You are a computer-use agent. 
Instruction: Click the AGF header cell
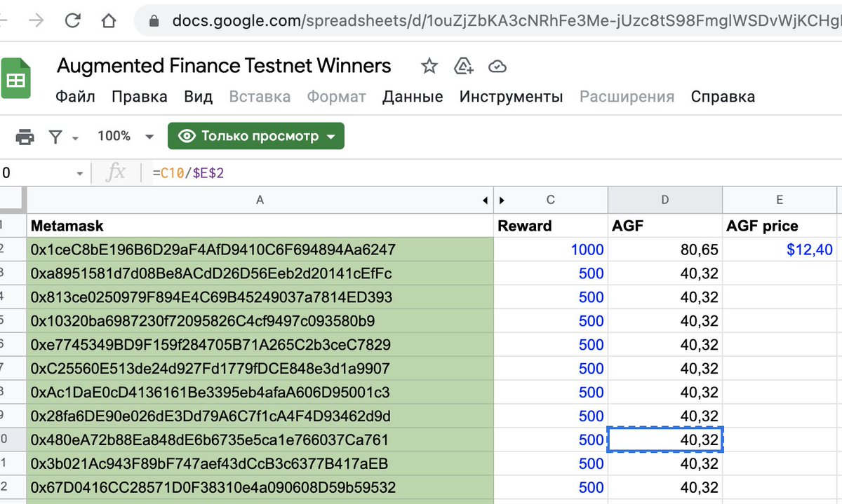coord(665,226)
